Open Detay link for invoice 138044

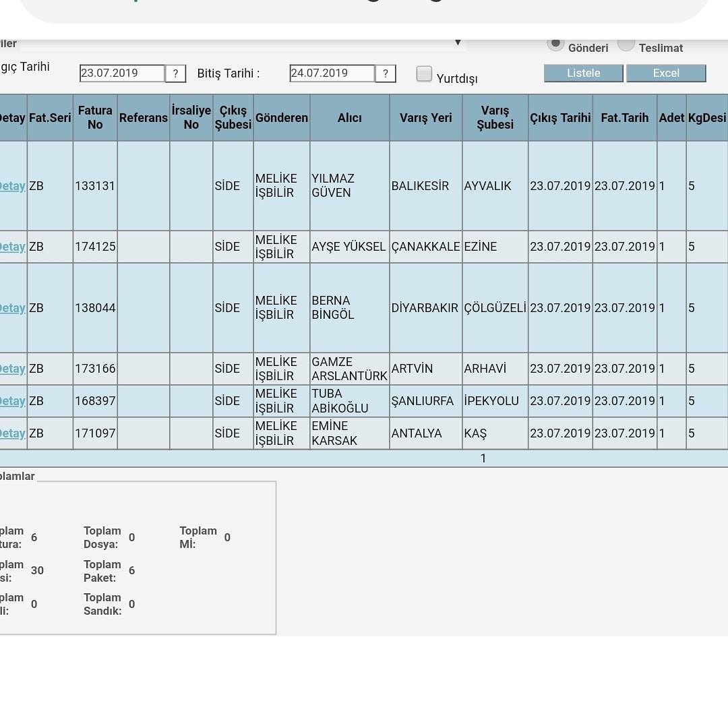(x=13, y=308)
